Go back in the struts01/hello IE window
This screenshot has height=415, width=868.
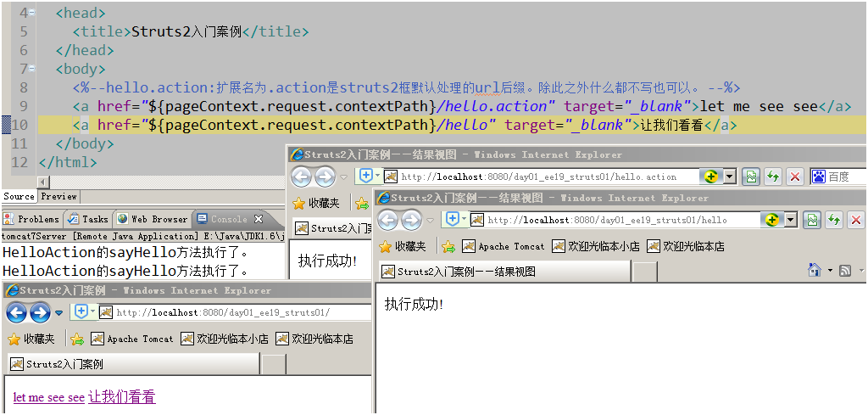pyautogui.click(x=387, y=220)
